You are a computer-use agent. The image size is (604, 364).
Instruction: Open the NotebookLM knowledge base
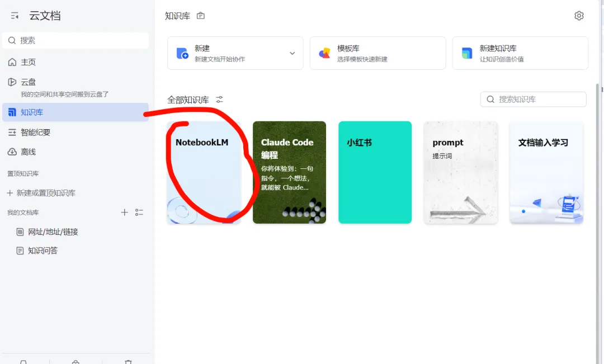tap(204, 172)
